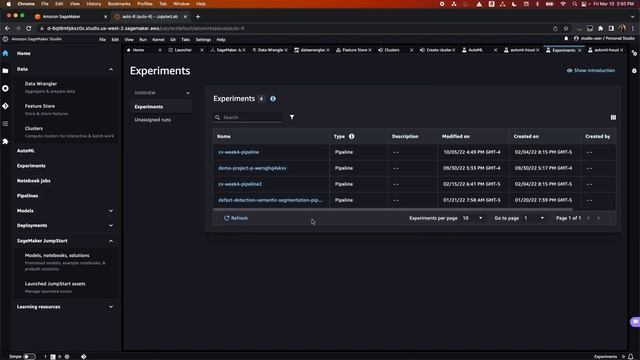
Task: Click the Git diamond icon in the status bar
Action: (x=84, y=356)
